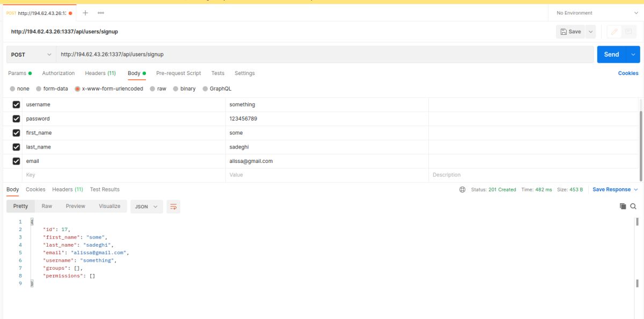This screenshot has height=319, width=644.
Task: Switch response view to Pretty
Action: click(20, 206)
